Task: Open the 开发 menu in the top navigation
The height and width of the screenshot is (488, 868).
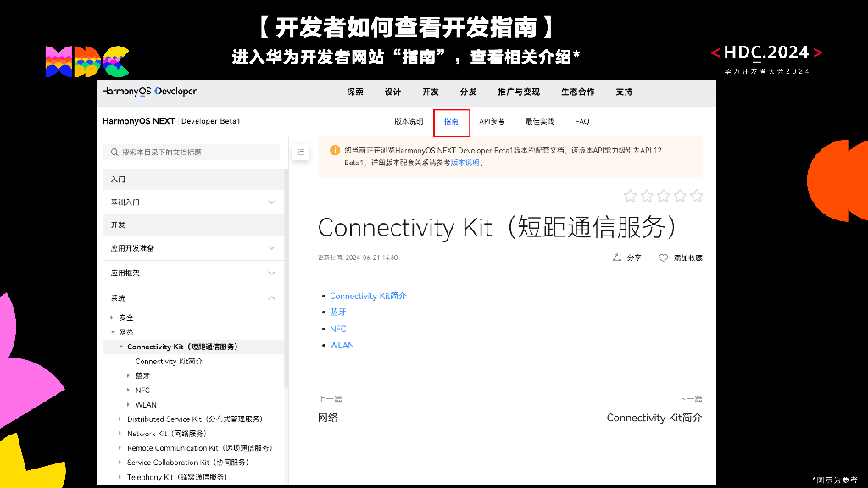Action: (x=430, y=91)
